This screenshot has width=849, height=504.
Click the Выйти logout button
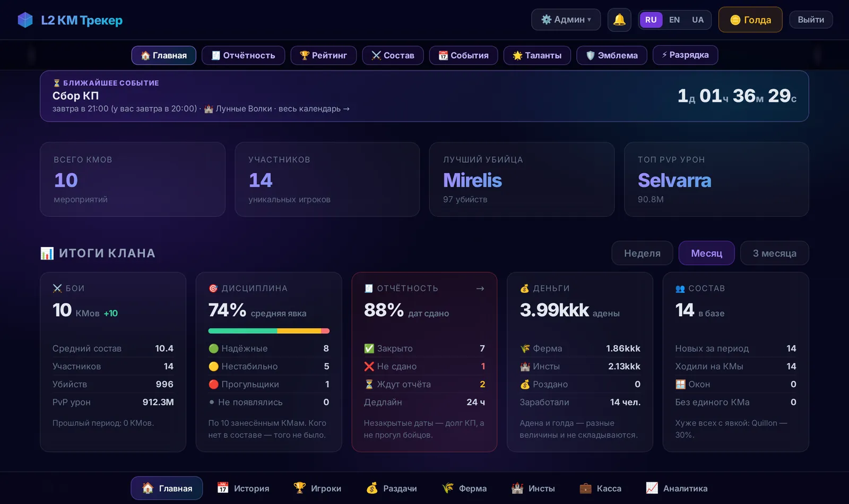coord(811,20)
